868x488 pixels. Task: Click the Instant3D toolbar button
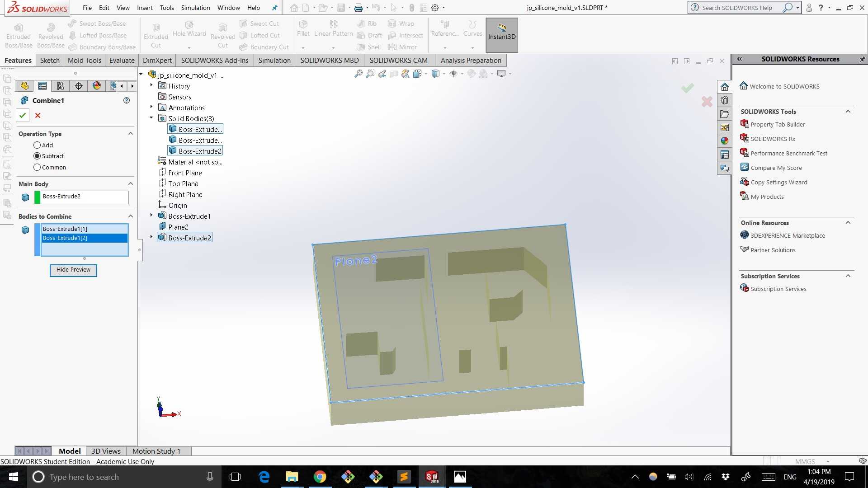[x=502, y=35]
